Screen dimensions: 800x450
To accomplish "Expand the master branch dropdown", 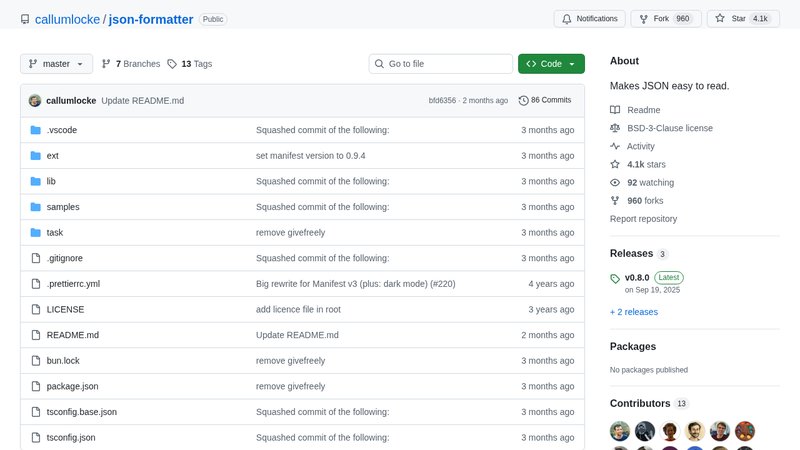I will 56,64.
